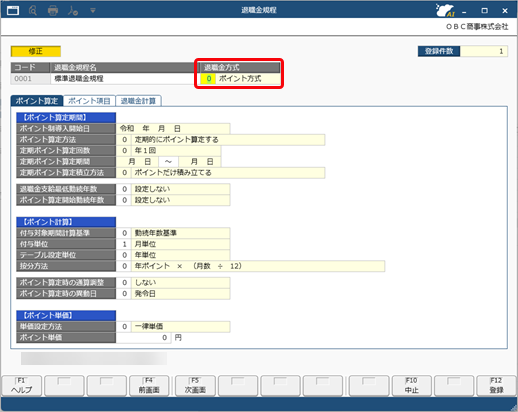Click the printer icon in title bar
The width and height of the screenshot is (518, 412).
coord(53,10)
